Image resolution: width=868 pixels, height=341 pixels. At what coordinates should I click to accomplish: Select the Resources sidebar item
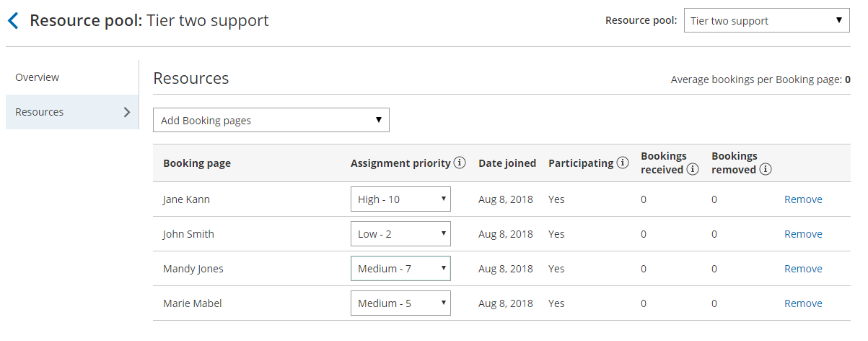coord(40,112)
